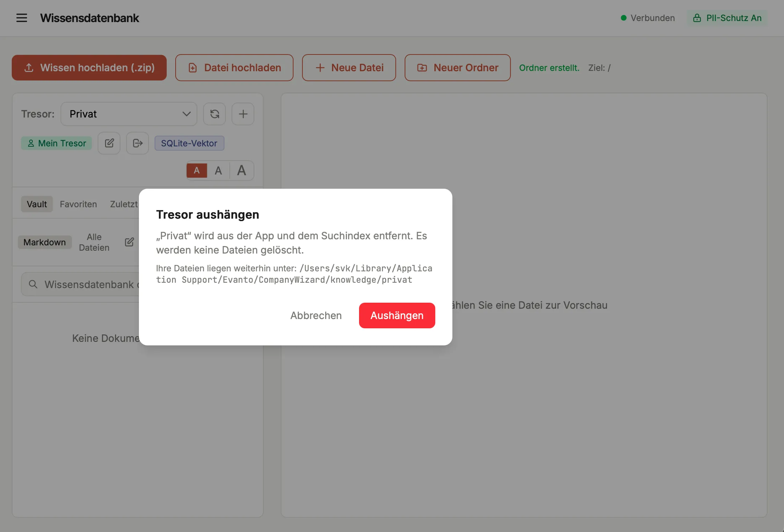
Task: Click the Ziel: / target path text
Action: (599, 68)
